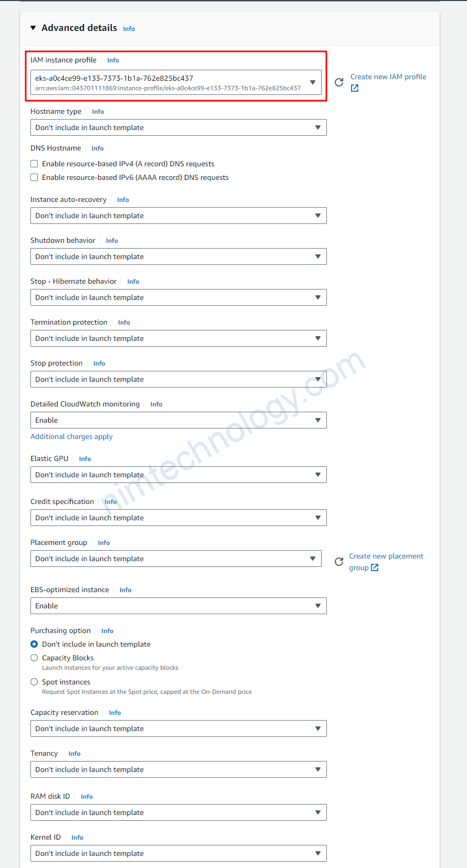
Task: Enable resource-based IPv4 (A record) DNS requests
Action: 34,164
